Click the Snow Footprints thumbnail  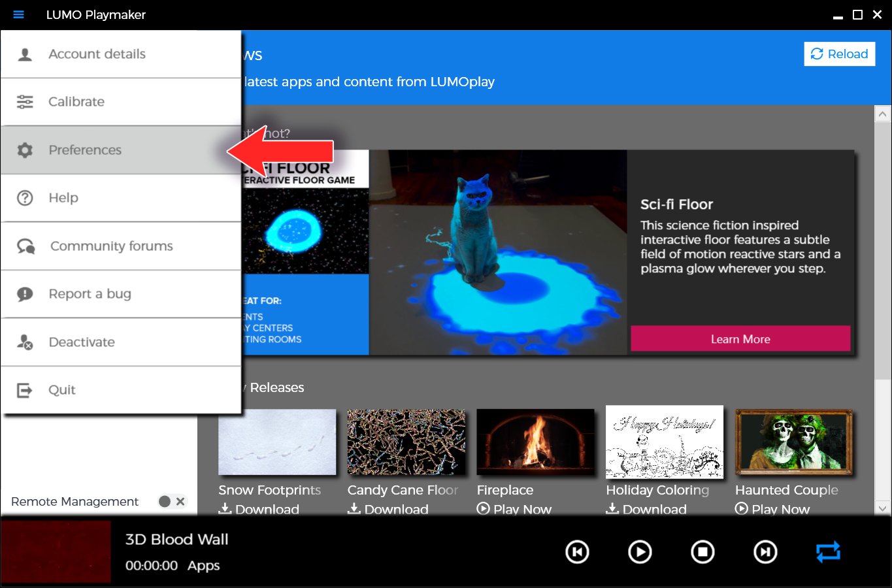277,442
